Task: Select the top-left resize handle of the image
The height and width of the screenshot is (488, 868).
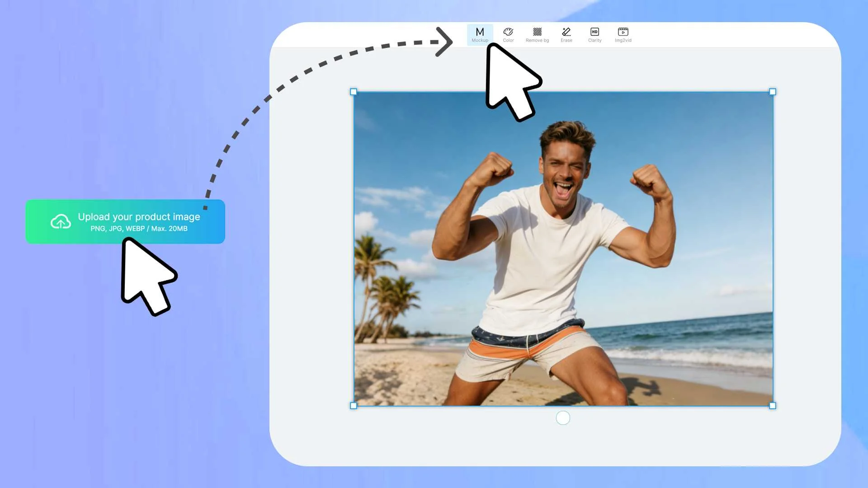Action: point(354,92)
